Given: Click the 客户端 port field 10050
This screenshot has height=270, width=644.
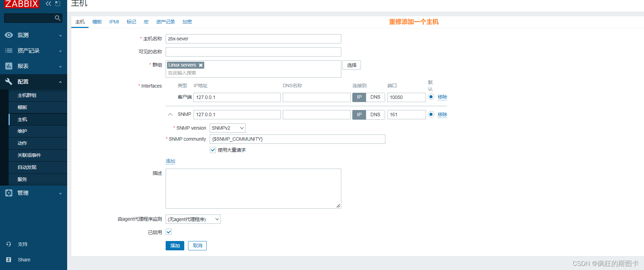Looking at the screenshot, I should coord(406,97).
